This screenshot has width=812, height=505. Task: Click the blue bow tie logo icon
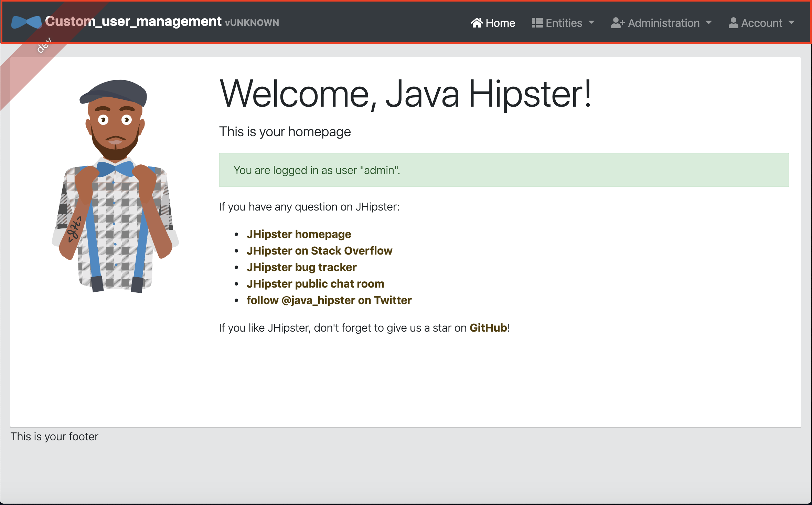(x=26, y=22)
